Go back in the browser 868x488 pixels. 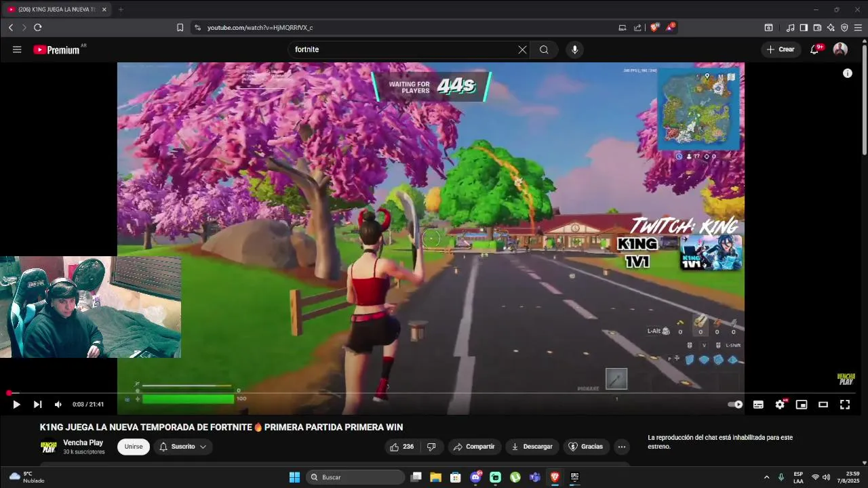(x=11, y=28)
